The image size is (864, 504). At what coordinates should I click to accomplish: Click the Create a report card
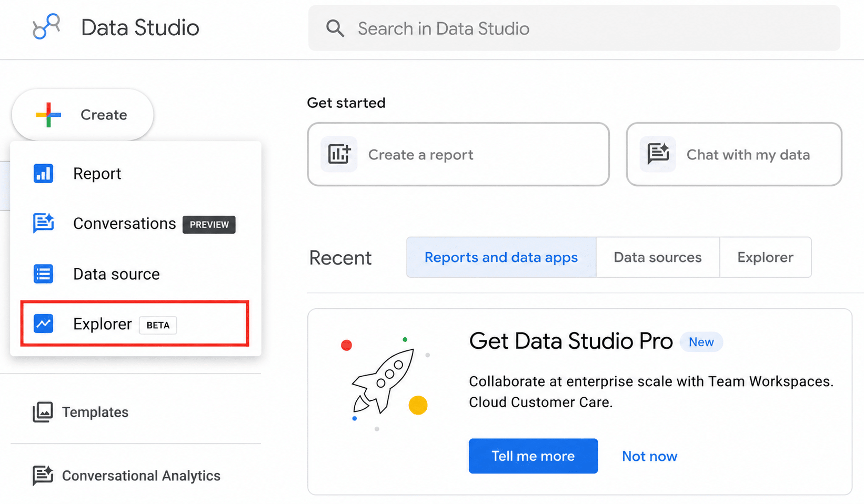458,154
